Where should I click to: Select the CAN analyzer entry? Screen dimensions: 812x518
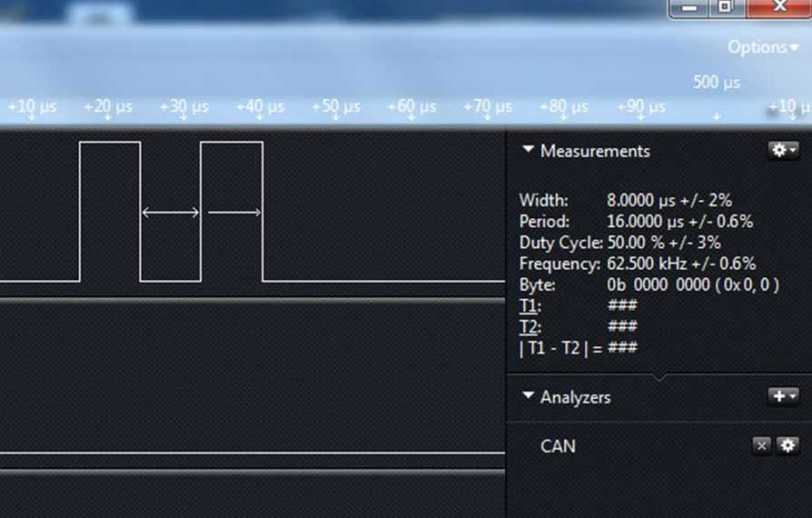[x=558, y=446]
